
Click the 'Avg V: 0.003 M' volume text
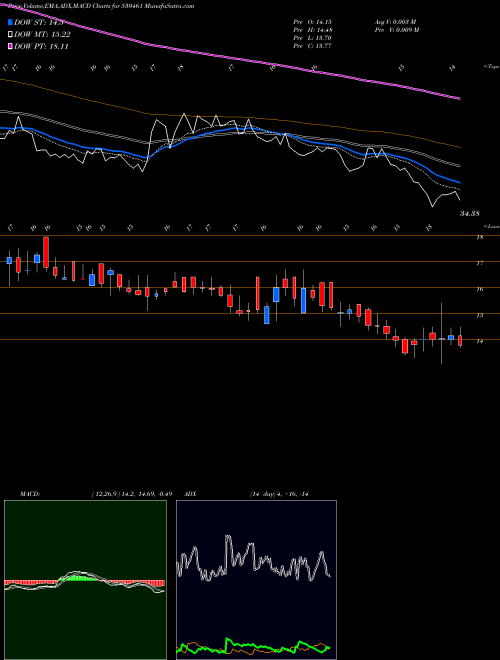[395, 22]
